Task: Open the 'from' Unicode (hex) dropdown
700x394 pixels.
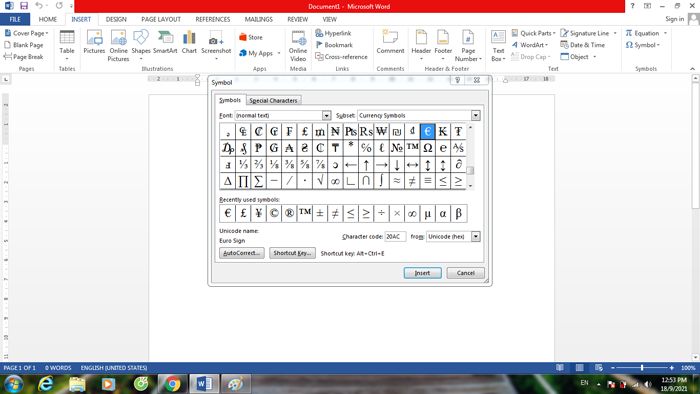Action: 475,236
